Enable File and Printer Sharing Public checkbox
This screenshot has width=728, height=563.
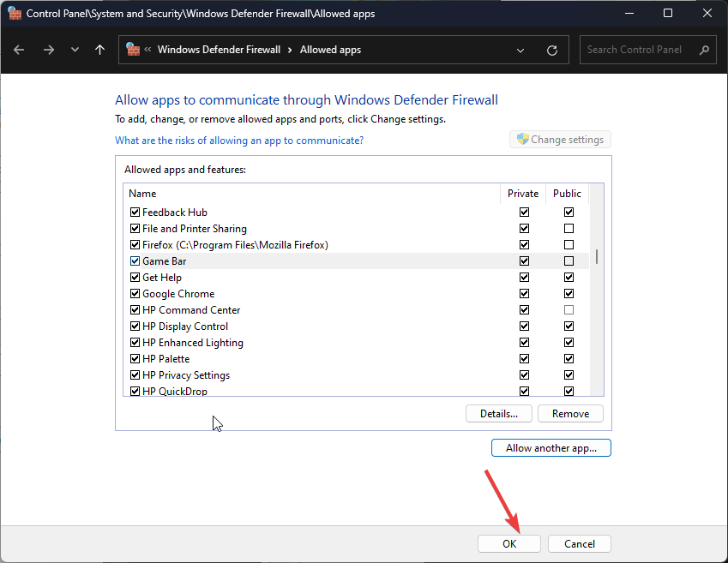point(569,228)
